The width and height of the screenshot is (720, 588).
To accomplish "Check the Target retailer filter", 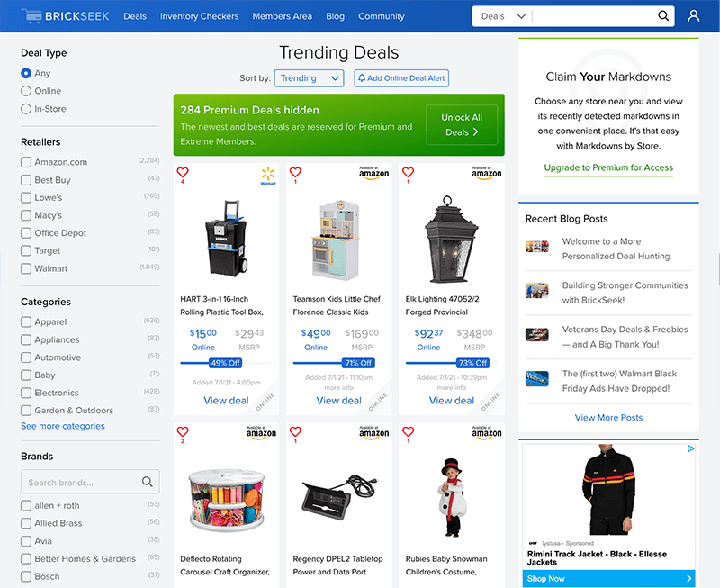I will click(26, 251).
